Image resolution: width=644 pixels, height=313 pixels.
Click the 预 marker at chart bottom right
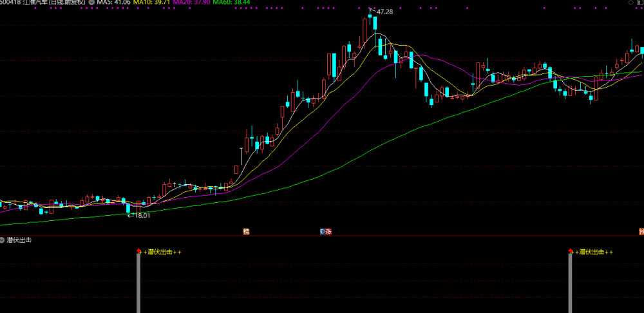coord(641,232)
